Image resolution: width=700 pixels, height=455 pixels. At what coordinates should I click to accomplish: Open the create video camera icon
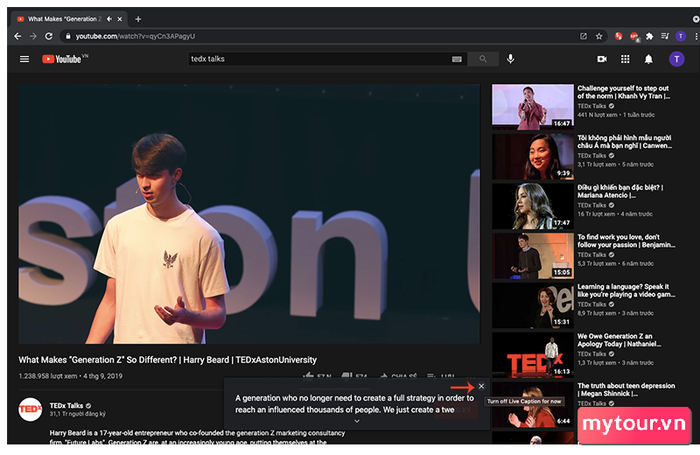coord(602,59)
